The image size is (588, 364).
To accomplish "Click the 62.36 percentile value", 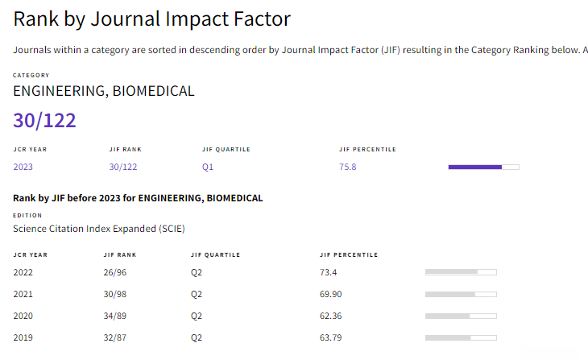I will click(330, 316).
